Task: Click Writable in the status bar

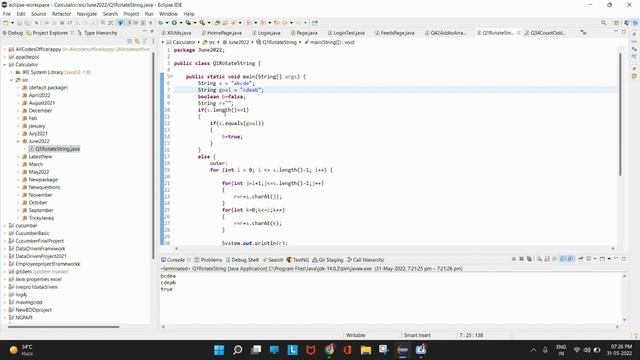Action: [x=356, y=335]
